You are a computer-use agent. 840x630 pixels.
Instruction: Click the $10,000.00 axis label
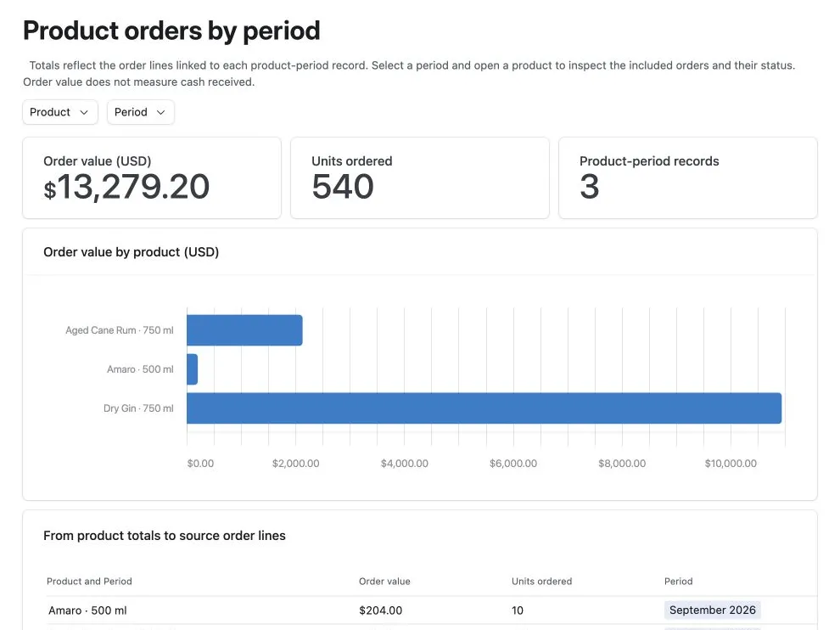pos(731,464)
